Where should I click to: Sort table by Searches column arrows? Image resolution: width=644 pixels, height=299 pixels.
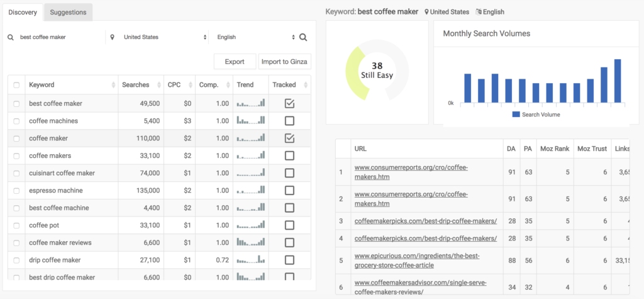pyautogui.click(x=158, y=85)
